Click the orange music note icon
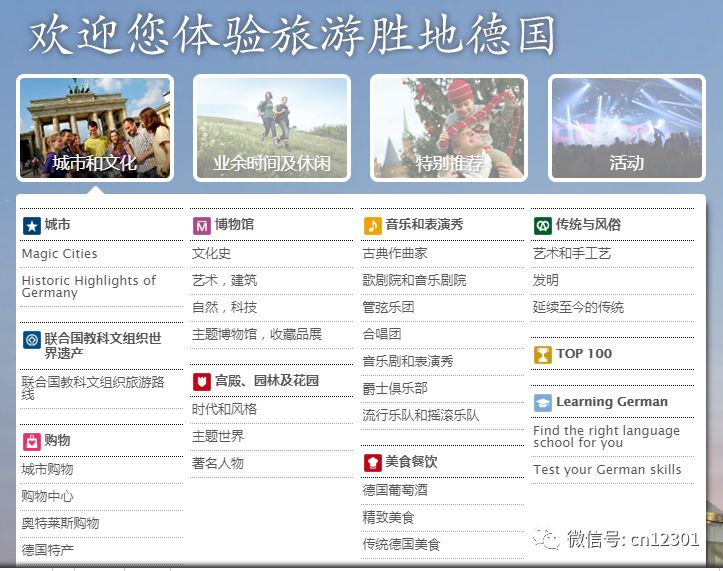Viewport: 723px width, 571px height. [x=373, y=226]
